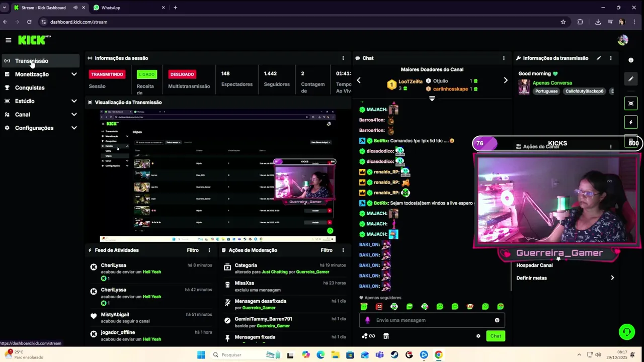Click CheriLyssa activity from há 8 minutos
The height and width of the screenshot is (362, 644).
(151, 272)
